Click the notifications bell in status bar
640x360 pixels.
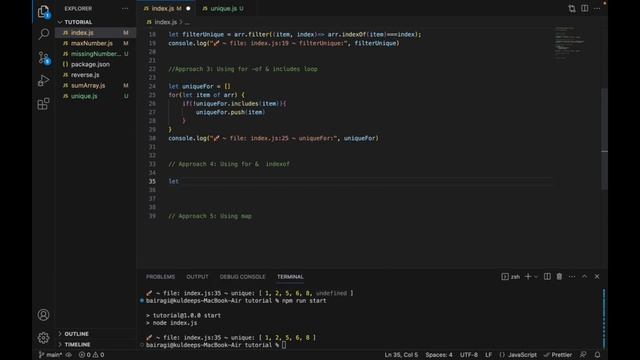click(x=598, y=355)
